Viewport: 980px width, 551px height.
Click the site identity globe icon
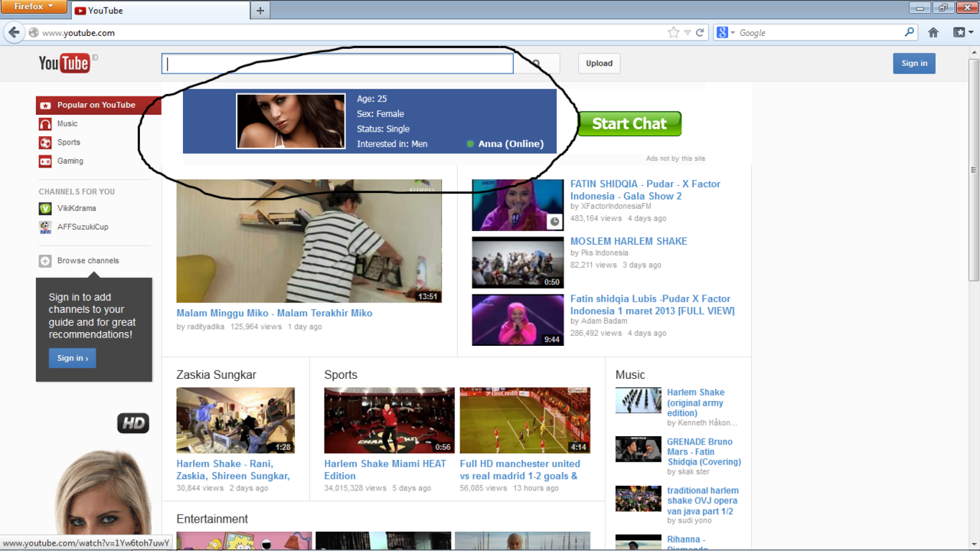click(34, 33)
